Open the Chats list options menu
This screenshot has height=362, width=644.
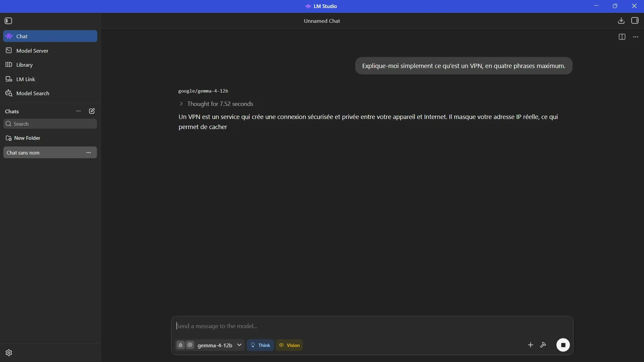point(78,111)
